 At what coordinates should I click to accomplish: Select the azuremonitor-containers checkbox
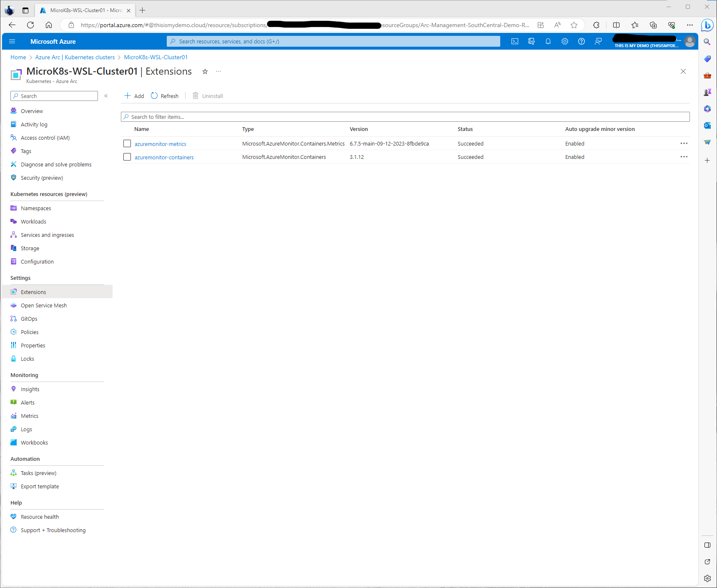[127, 157]
